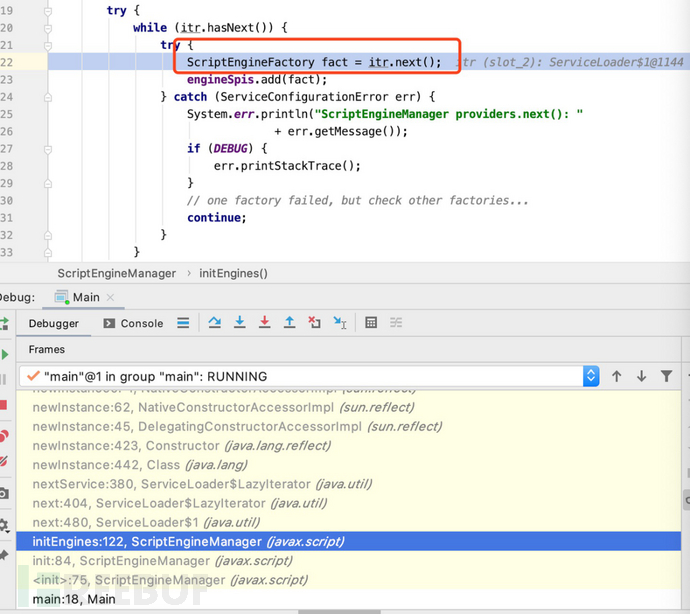The width and height of the screenshot is (690, 614).
Task: Select the frame main:18, Main
Action: 349,599
